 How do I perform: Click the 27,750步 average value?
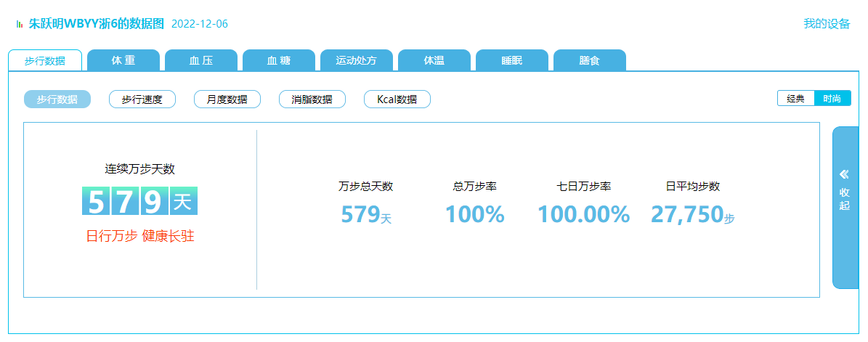pyautogui.click(x=692, y=215)
